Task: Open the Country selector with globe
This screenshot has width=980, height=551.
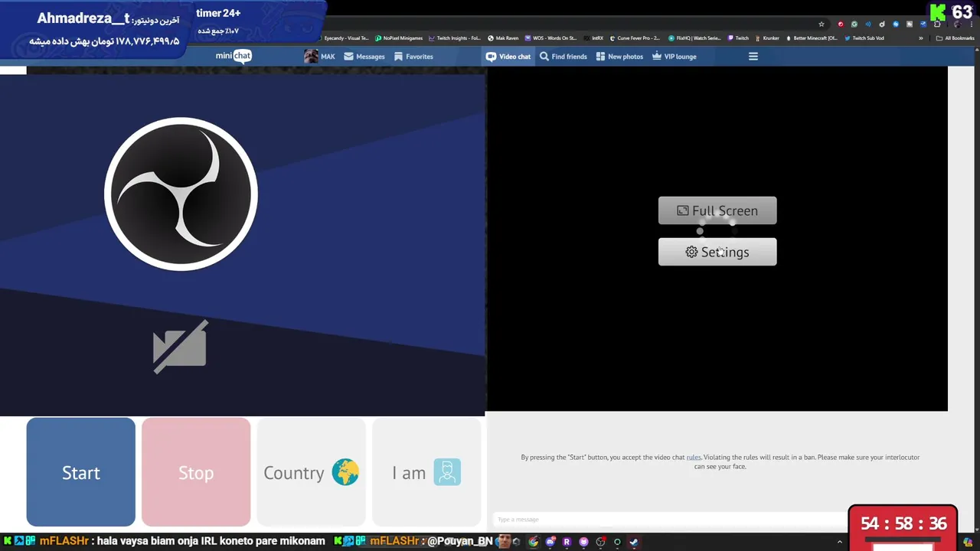Action: 311,472
